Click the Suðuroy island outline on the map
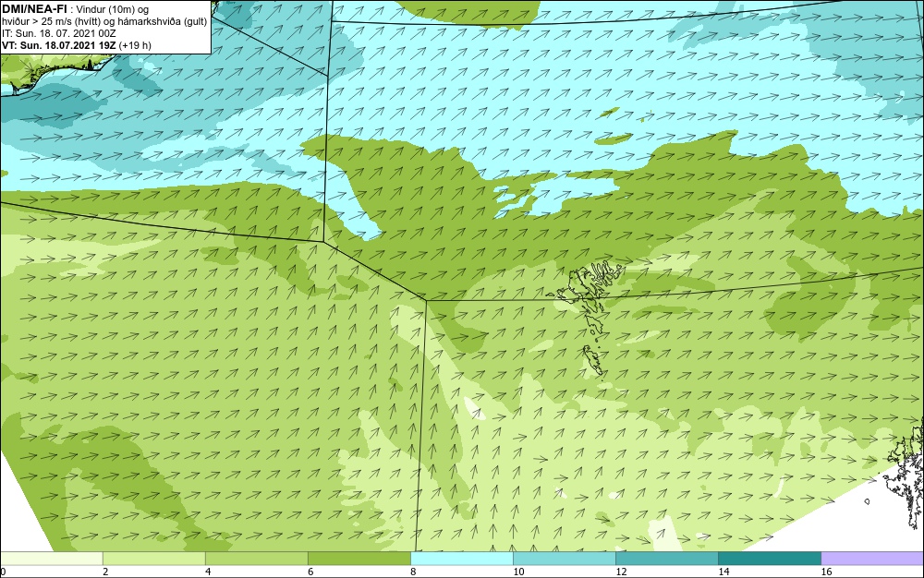The height and width of the screenshot is (578, 924). coord(594,359)
